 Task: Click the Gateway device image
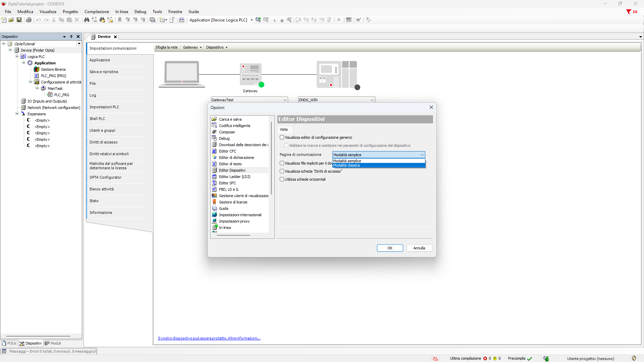251,74
